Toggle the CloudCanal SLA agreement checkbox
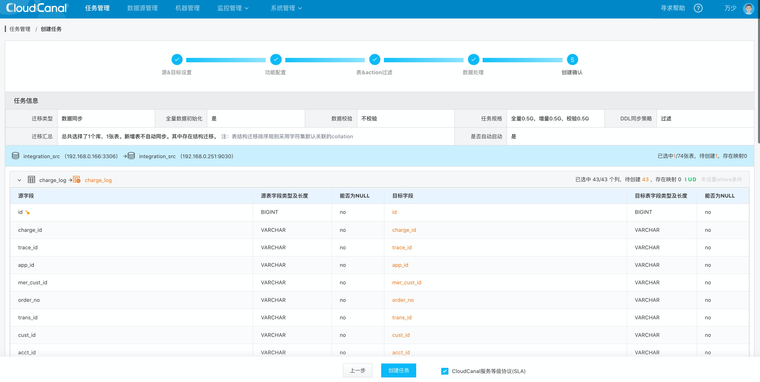The height and width of the screenshot is (382, 760). [x=444, y=371]
